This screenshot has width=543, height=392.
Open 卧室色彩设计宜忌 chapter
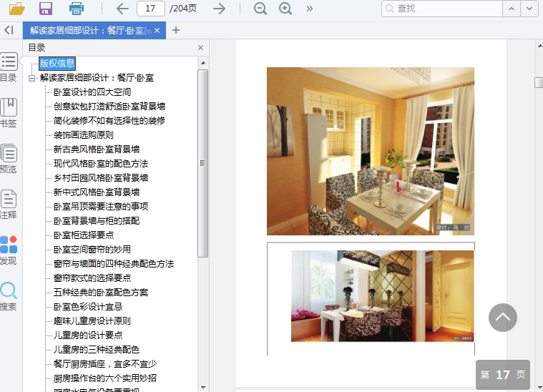click(88, 307)
